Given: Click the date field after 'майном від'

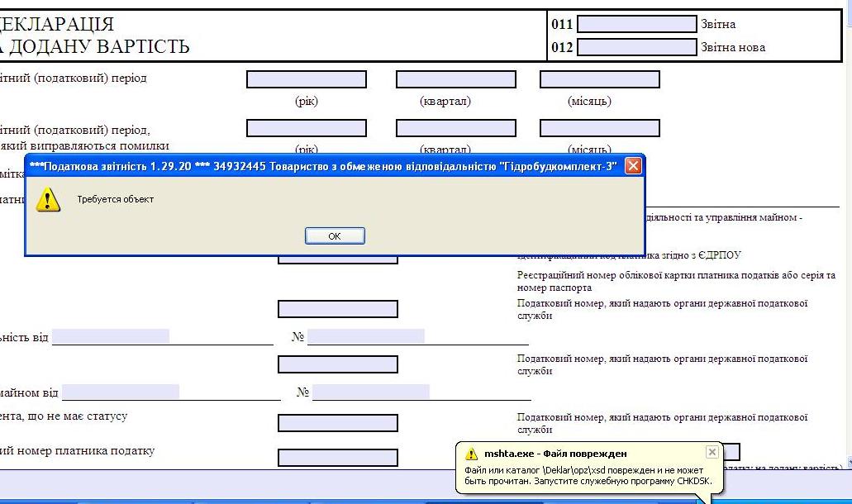Looking at the screenshot, I should [x=121, y=392].
